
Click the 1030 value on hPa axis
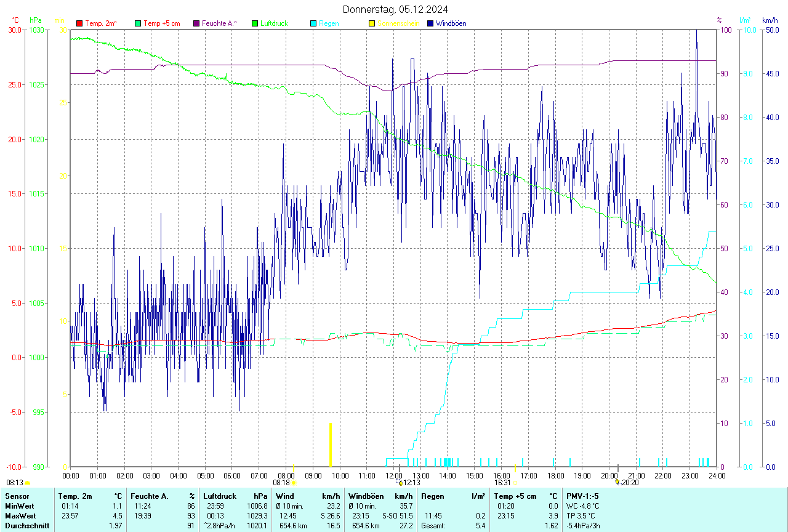pyautogui.click(x=36, y=30)
